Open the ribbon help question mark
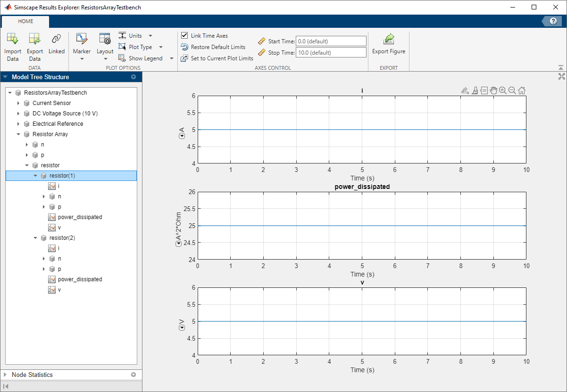 tap(553, 21)
